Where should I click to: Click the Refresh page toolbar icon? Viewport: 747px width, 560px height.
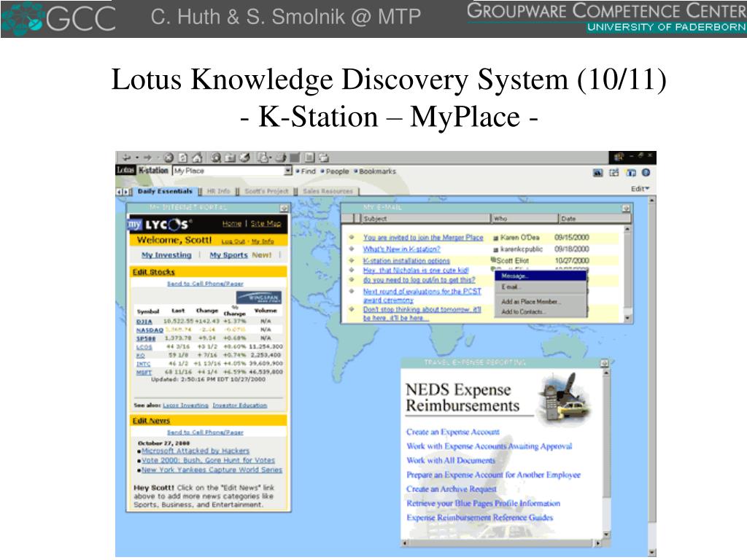[x=183, y=157]
